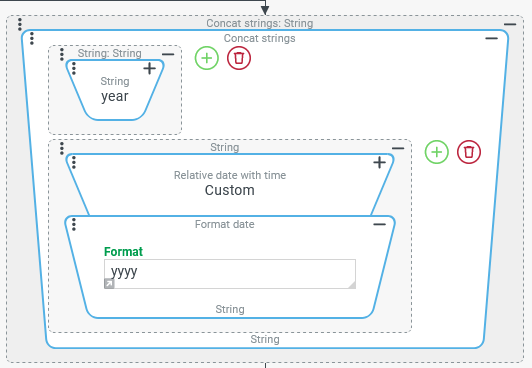
Task: Open three-dot menu of Format date block
Action: coord(74,225)
